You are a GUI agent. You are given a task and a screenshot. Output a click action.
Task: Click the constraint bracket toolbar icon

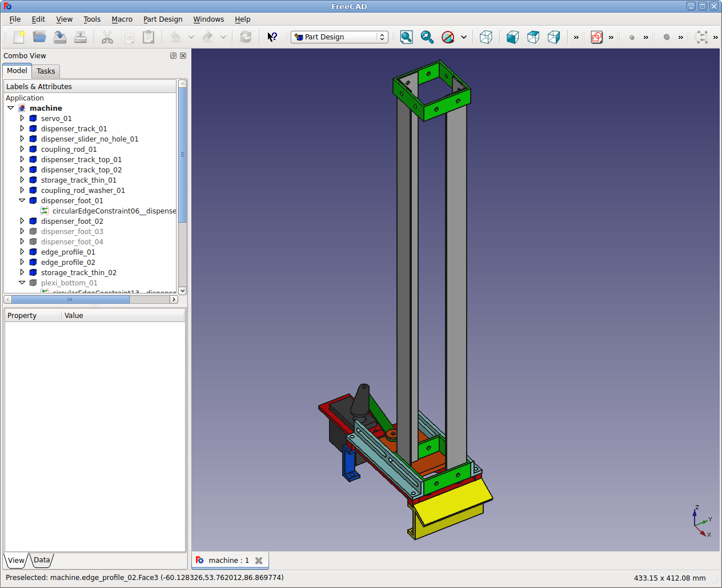pos(702,37)
